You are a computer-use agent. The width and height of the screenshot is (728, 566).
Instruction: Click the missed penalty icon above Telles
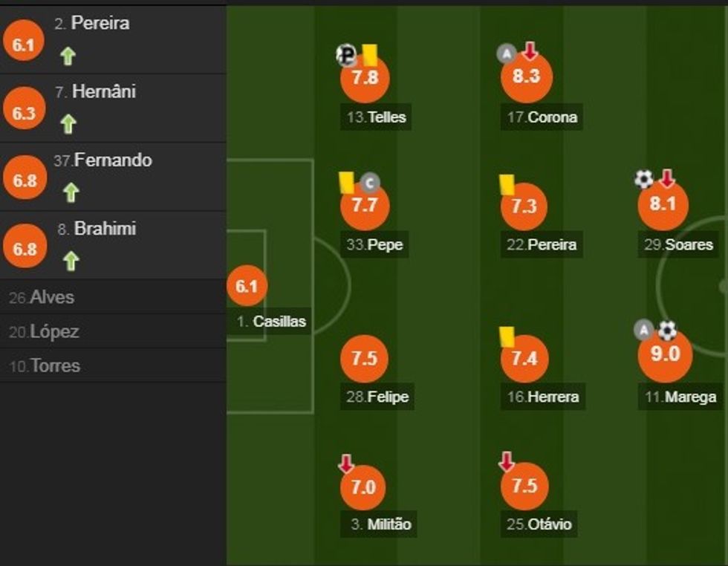click(x=345, y=55)
